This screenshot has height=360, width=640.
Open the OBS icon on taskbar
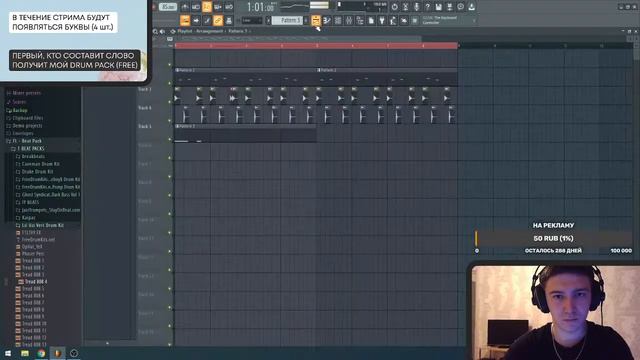click(x=74, y=353)
